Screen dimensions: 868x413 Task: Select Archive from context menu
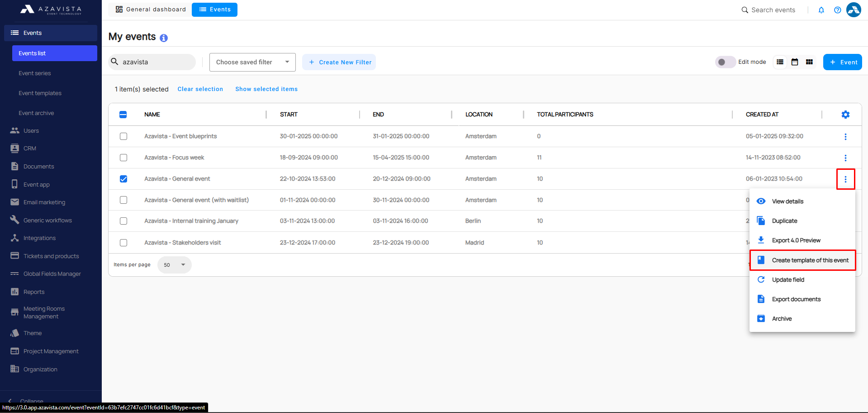coord(802,319)
